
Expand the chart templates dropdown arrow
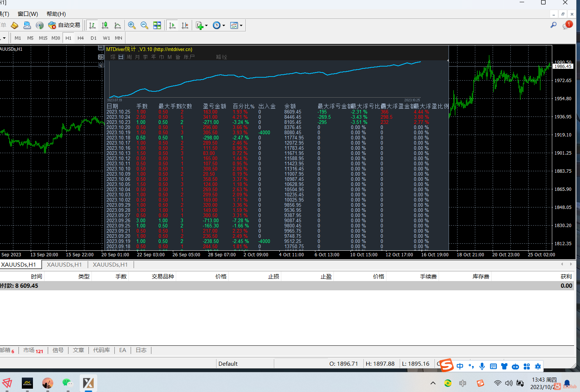point(241,26)
